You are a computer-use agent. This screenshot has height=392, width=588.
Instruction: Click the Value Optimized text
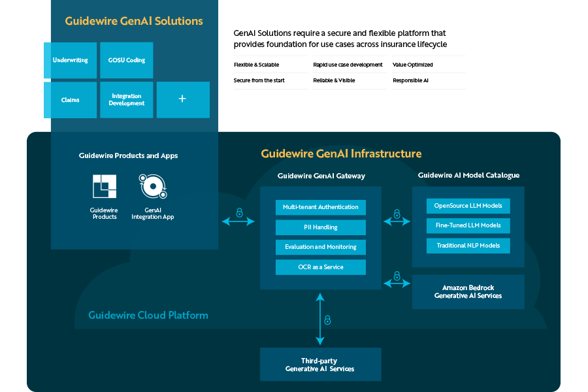[412, 65]
